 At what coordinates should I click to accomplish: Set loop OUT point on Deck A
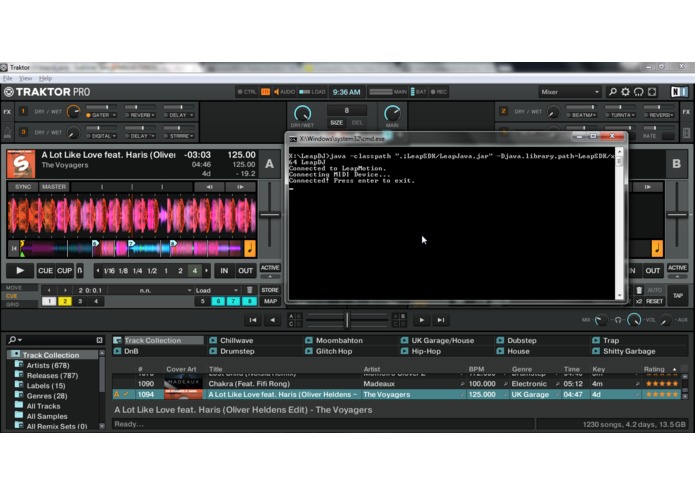(x=245, y=270)
